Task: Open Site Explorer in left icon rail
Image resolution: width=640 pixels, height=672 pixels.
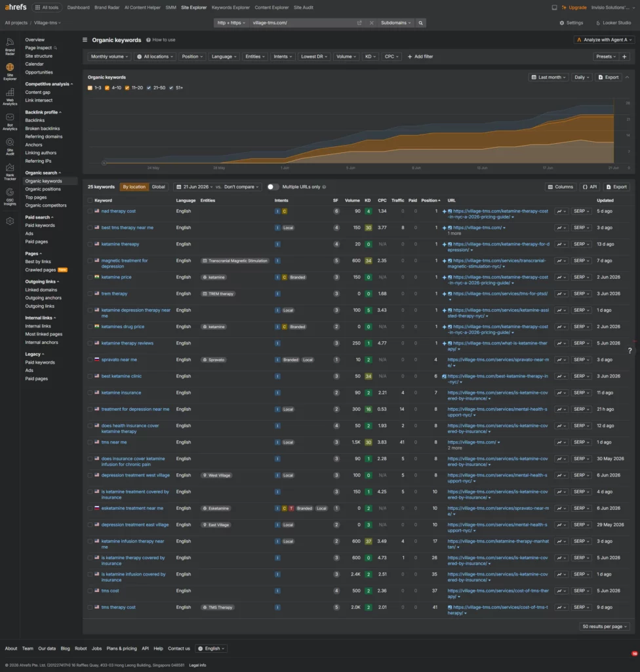Action: [10, 71]
